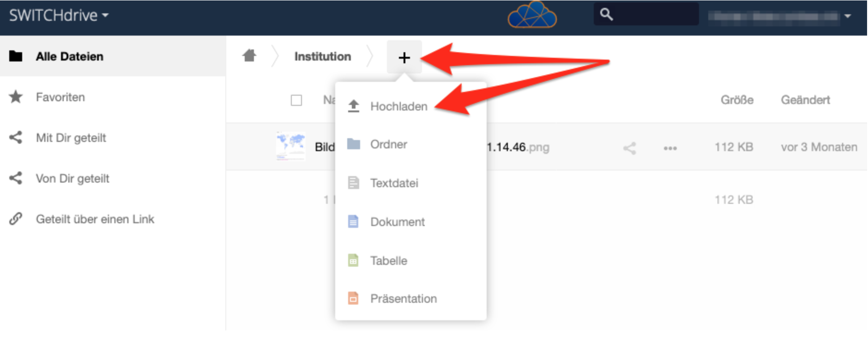Choose Tabelle from the dropdown menu
The height and width of the screenshot is (342, 868).
388,261
